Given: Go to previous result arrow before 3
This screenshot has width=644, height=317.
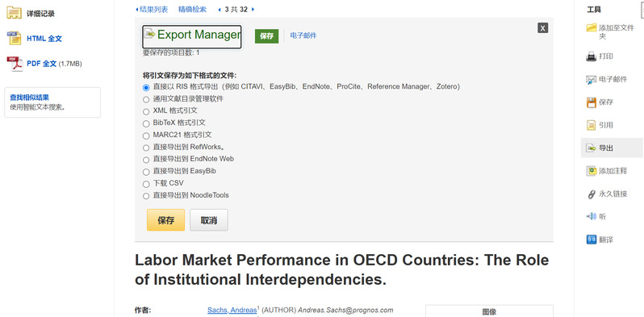Looking at the screenshot, I should coord(220,10).
